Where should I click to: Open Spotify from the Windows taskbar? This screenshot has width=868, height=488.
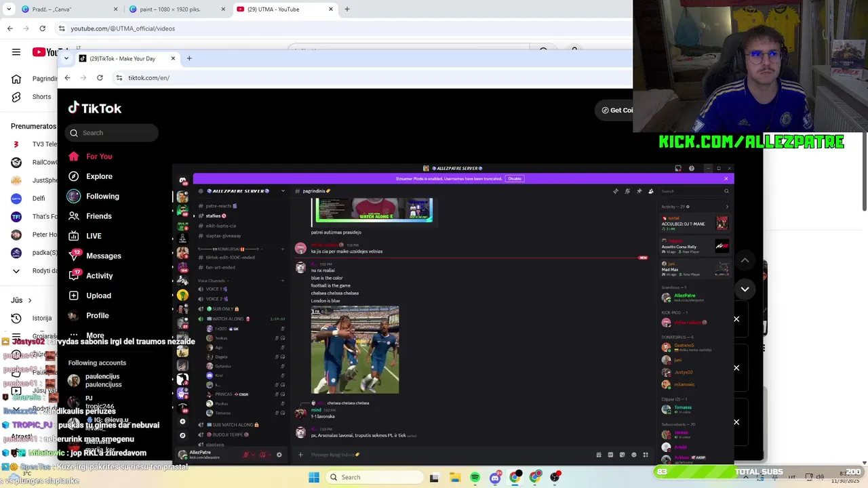(x=475, y=477)
